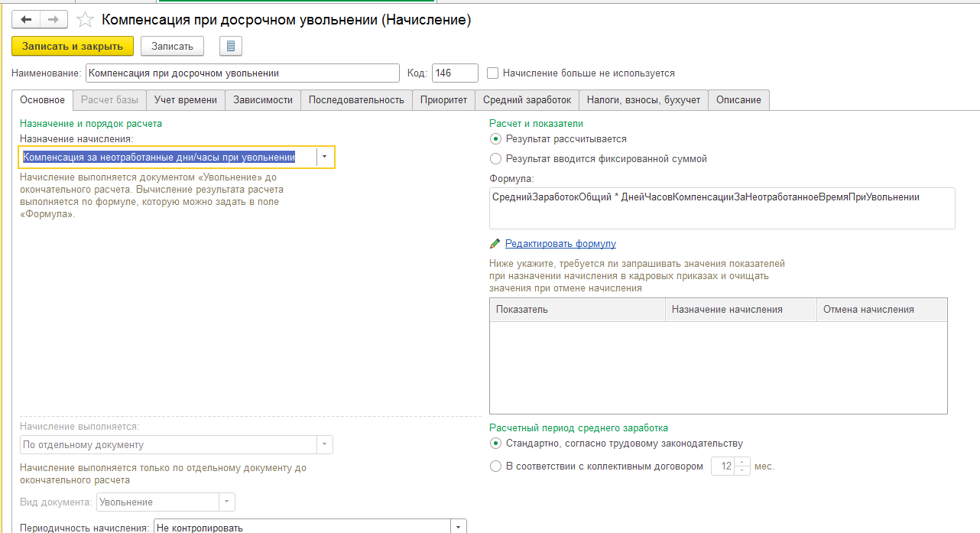The width and height of the screenshot is (980, 533).
Task: Switch to the Учет времени tab
Action: coord(185,100)
